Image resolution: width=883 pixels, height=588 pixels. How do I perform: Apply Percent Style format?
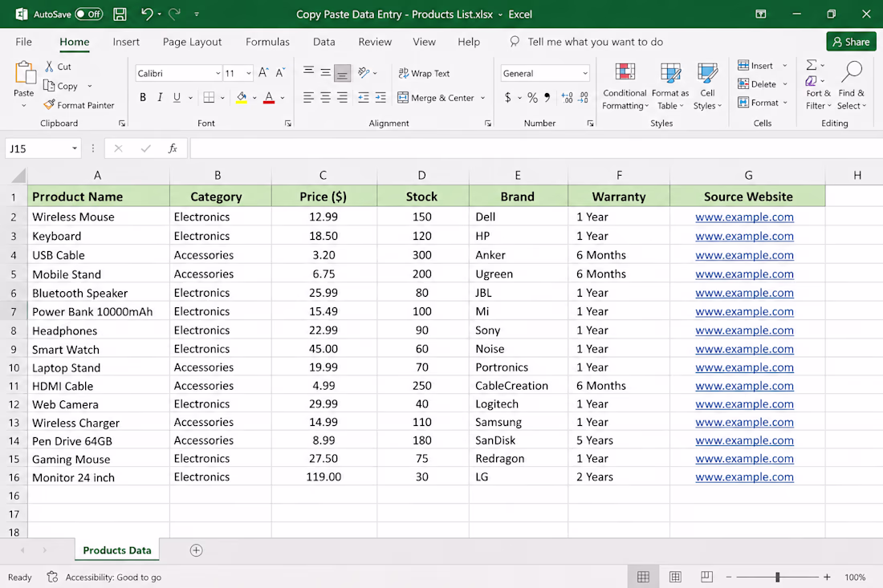coord(532,98)
